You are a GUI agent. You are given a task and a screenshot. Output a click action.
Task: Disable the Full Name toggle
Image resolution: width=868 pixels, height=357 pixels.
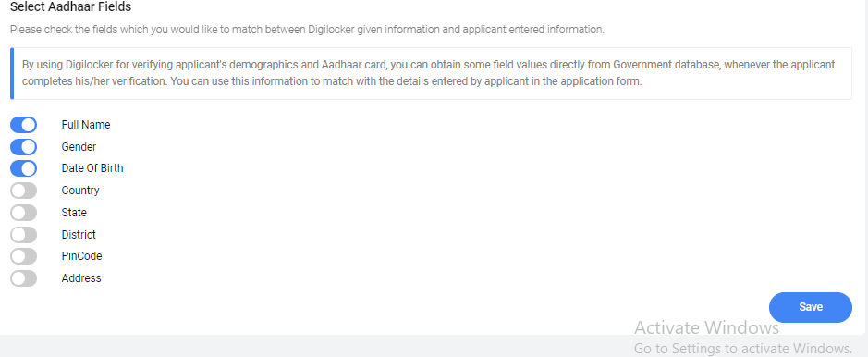pyautogui.click(x=23, y=125)
